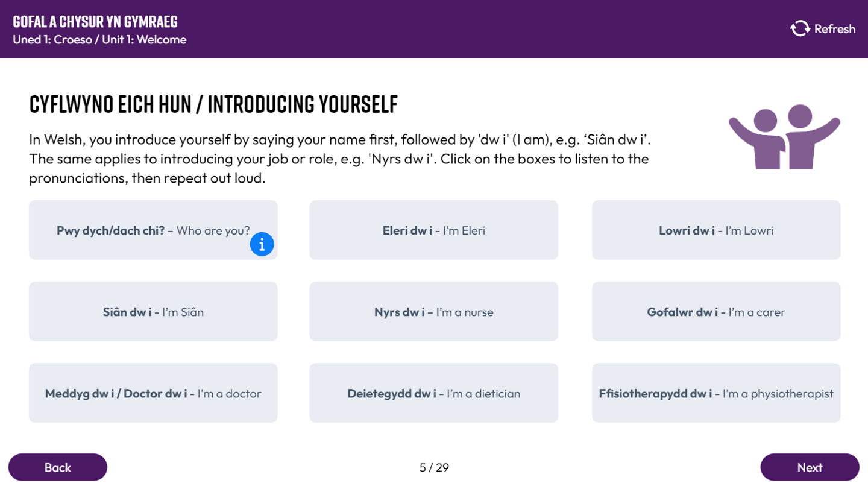
Task: Click the blue info icon
Action: 262,244
